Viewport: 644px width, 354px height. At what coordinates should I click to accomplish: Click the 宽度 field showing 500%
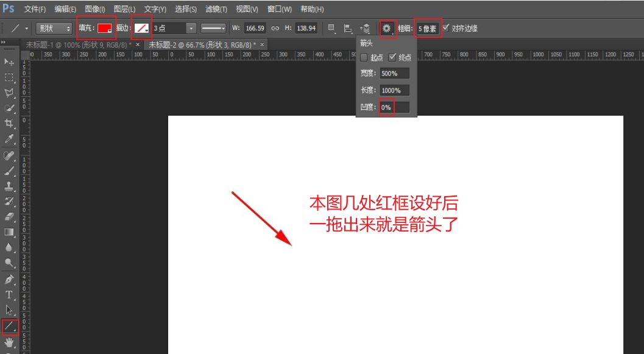(394, 74)
